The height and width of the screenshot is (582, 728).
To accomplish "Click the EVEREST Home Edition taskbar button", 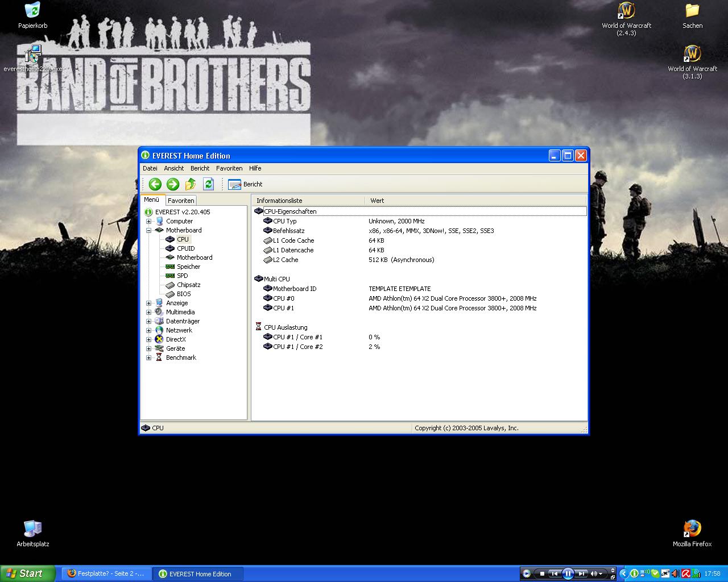I will click(x=198, y=573).
